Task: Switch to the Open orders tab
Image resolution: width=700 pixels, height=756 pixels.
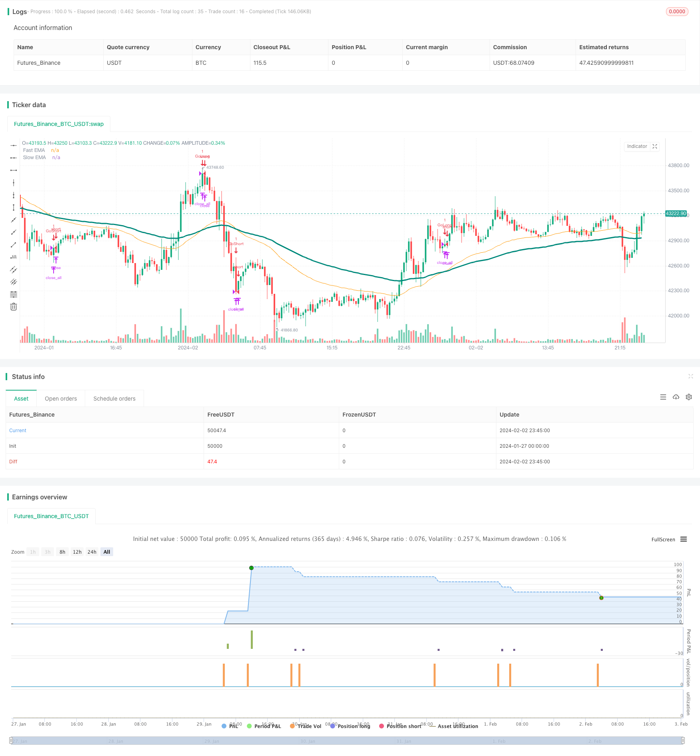Action: (x=61, y=399)
